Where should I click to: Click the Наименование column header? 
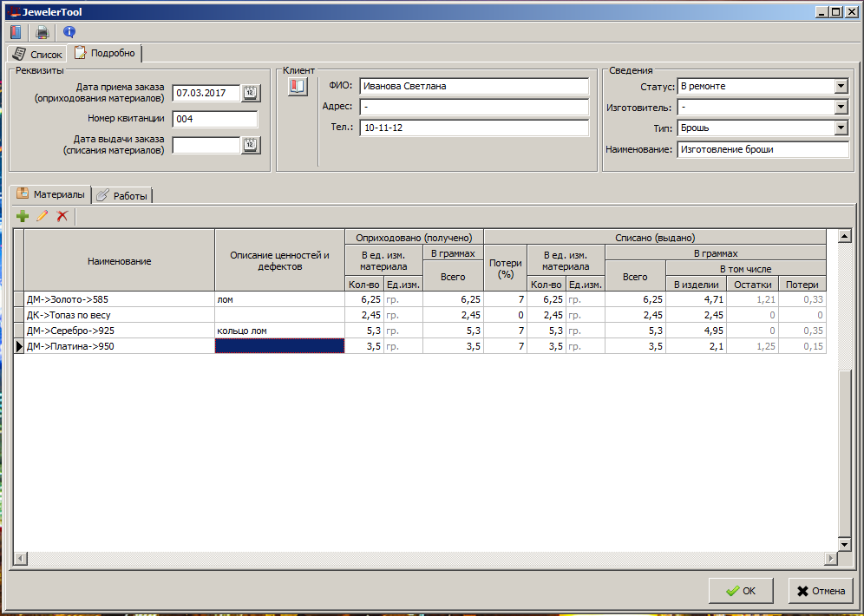click(x=120, y=260)
